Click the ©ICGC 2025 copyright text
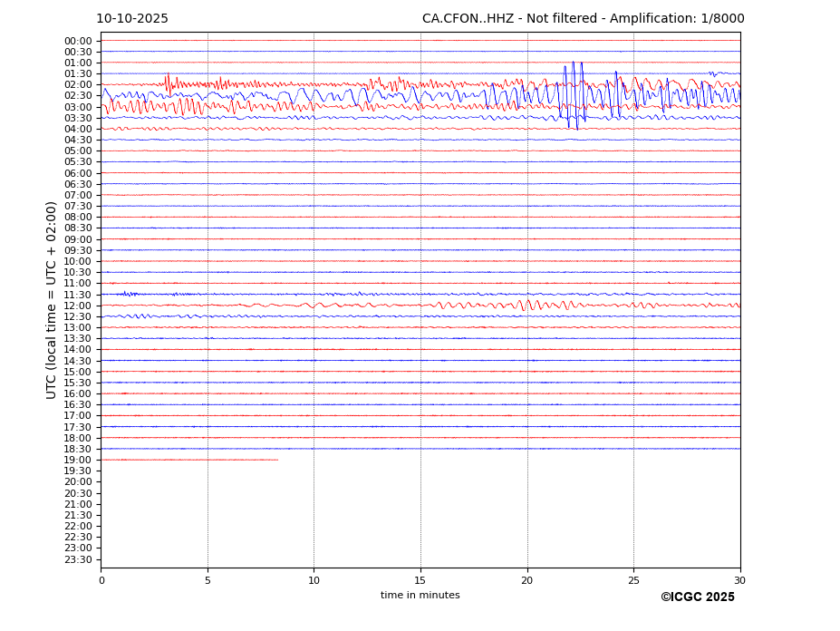The width and height of the screenshot is (840, 631). coord(697,597)
